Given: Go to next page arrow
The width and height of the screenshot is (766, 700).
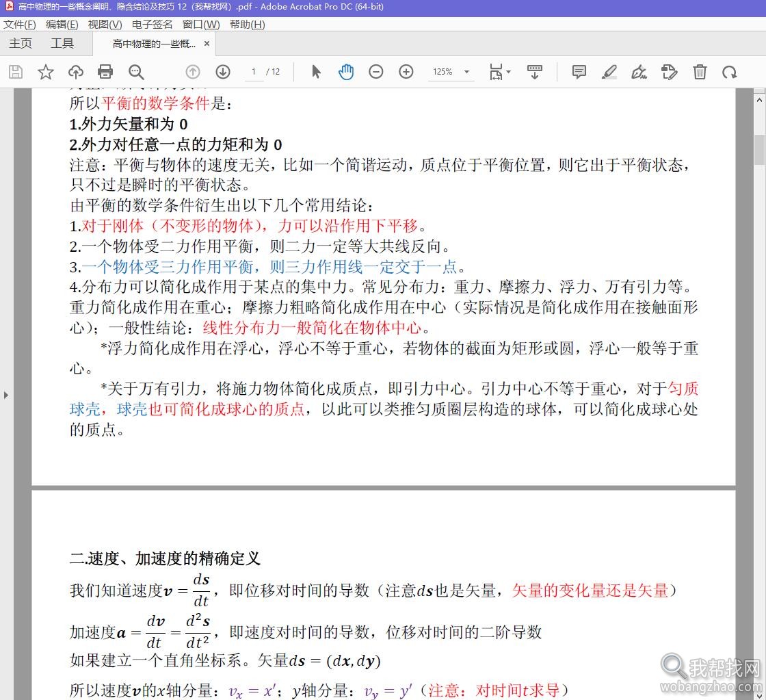Looking at the screenshot, I should (x=223, y=72).
